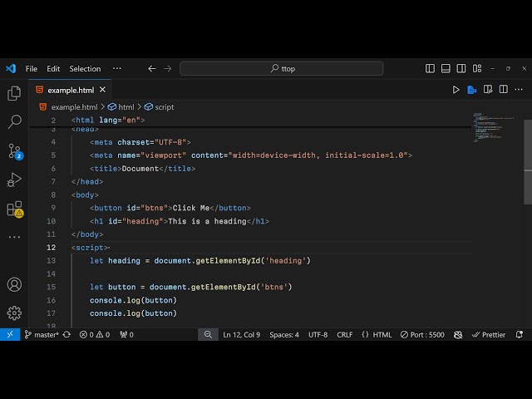Open Source Control view with 2 changes
This screenshot has height=399, width=532.
point(14,151)
